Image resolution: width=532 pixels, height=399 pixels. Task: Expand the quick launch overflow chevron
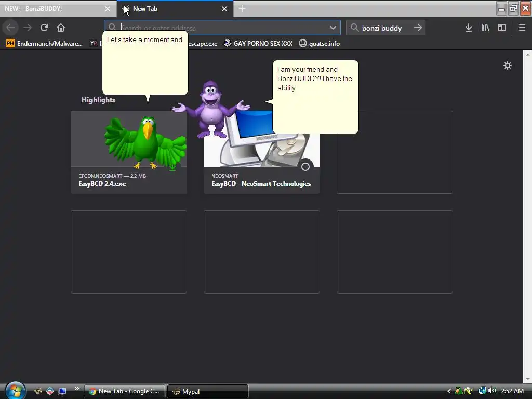pyautogui.click(x=77, y=389)
